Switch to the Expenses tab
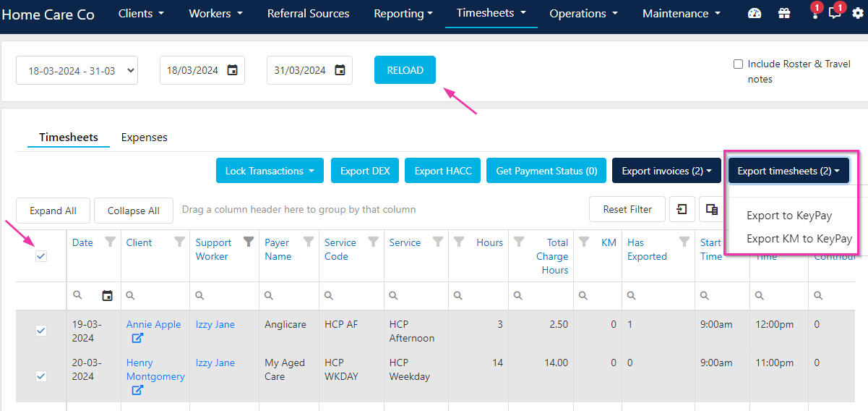Viewport: 868px width, 411px height. tap(145, 137)
